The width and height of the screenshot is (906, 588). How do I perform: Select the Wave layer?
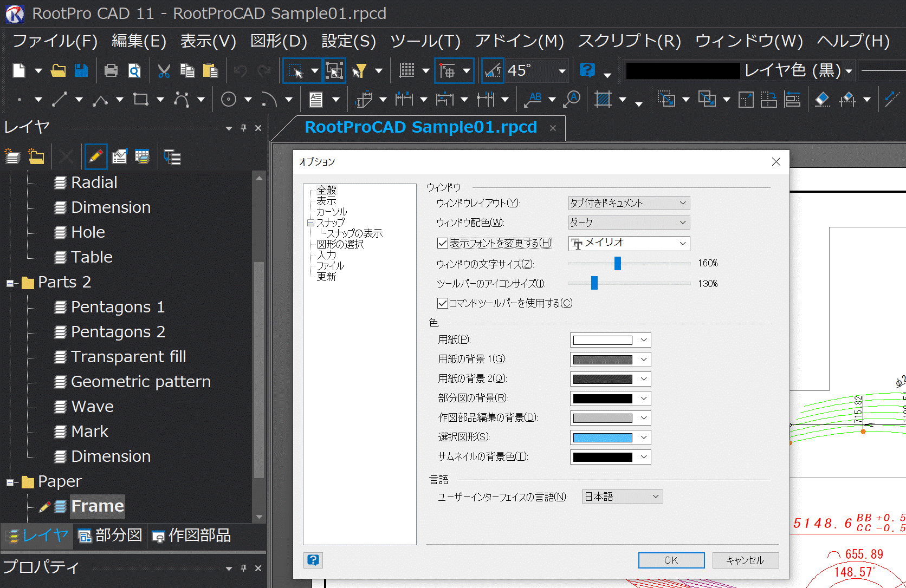(92, 407)
